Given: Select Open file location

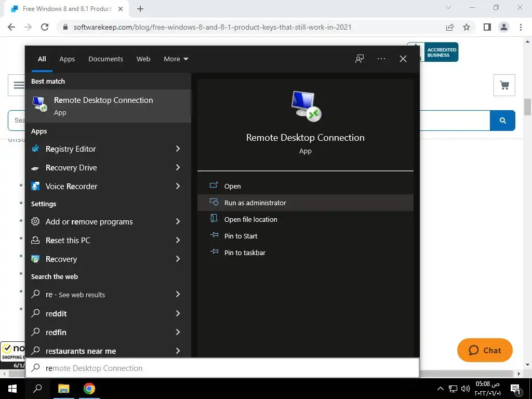Looking at the screenshot, I should click(x=305, y=219).
